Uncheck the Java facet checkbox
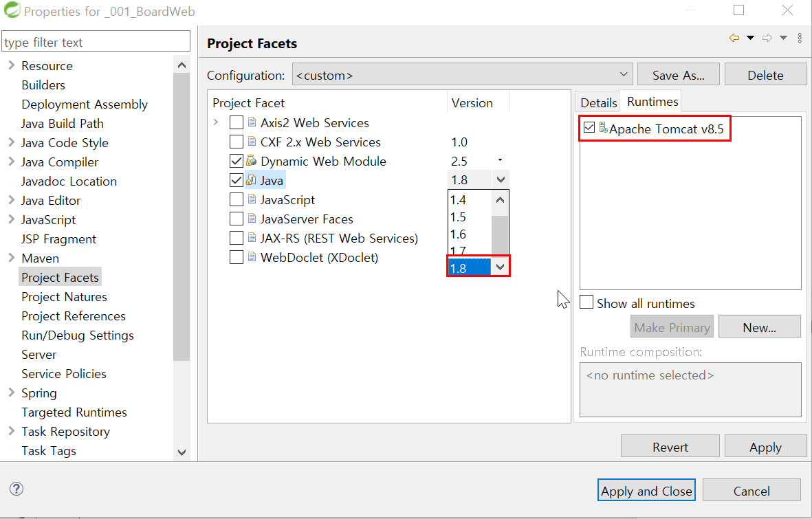Screen dimensions: 812x519 pos(236,179)
